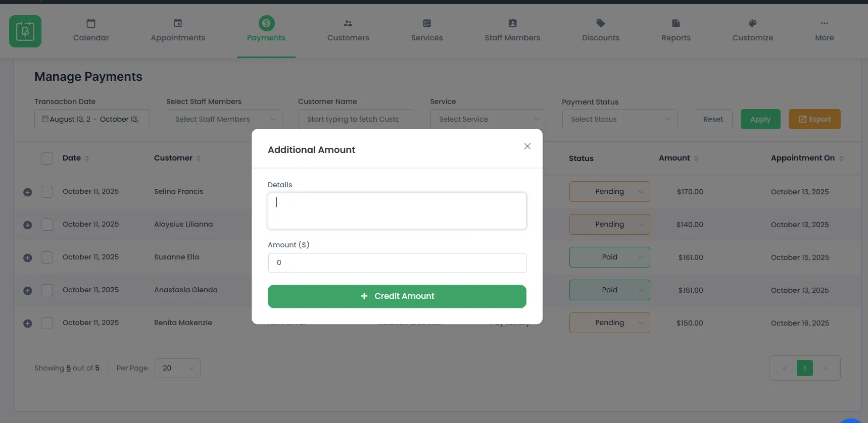
Task: Focus the Amount ($) input field
Action: [397, 263]
